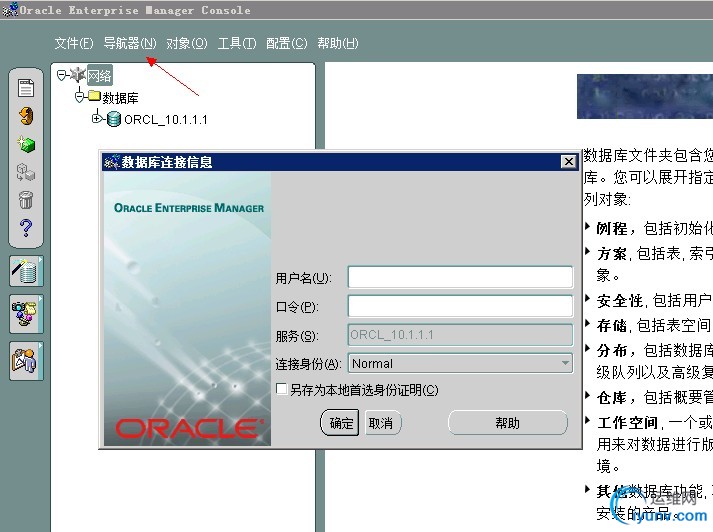Open the 对象(O) menu
The width and height of the screenshot is (713, 532).
[x=186, y=43]
